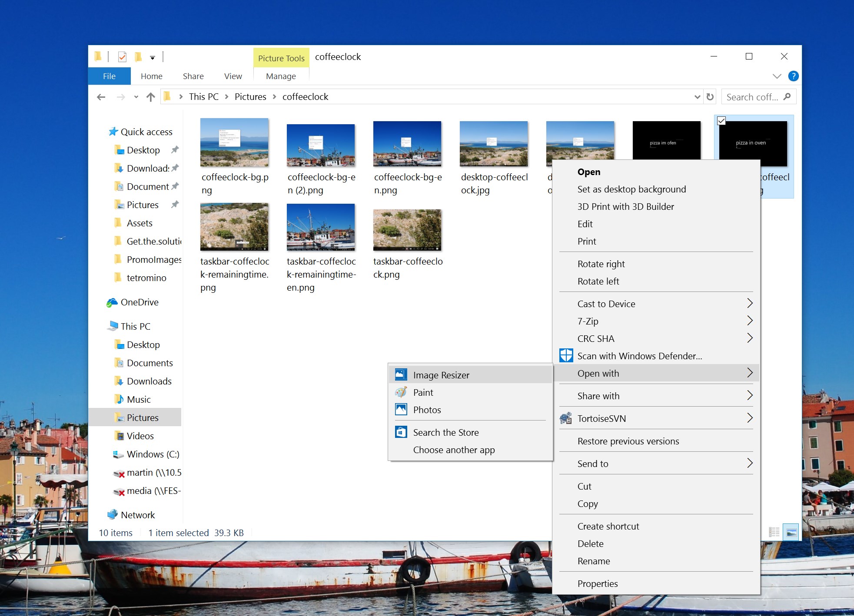Uncheck the selected coffeeclock image checkbox

(722, 121)
